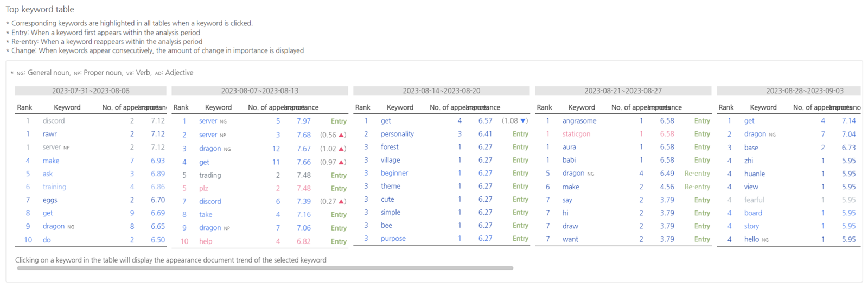Image resolution: width=868 pixels, height=288 pixels.
Task: Click the red up arrow beside 1.02
Action: (342, 149)
